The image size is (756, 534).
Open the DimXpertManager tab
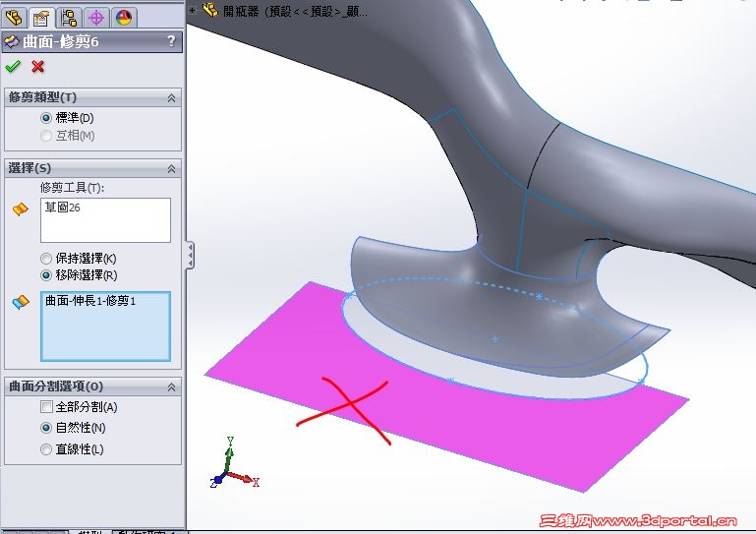[x=96, y=19]
